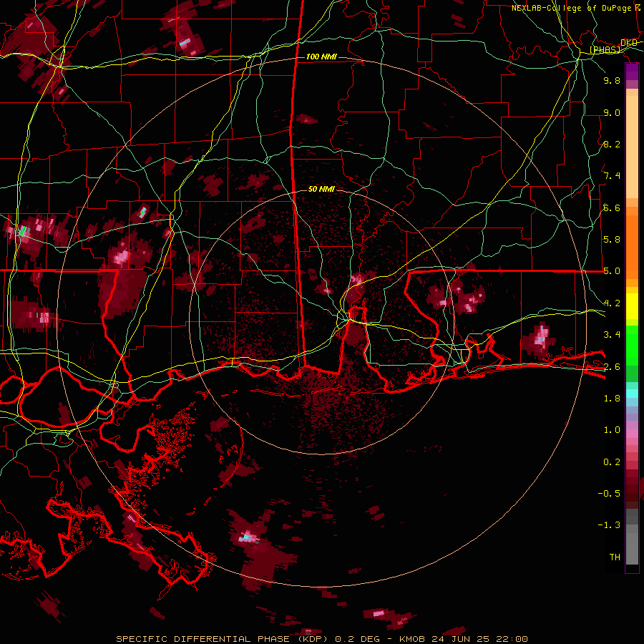Click the 2.6 value on the color scale
Screen dimensions: 644x644
pos(612,367)
